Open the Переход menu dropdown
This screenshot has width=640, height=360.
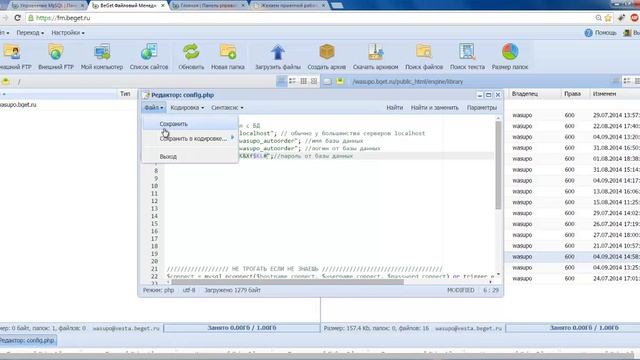click(30, 33)
